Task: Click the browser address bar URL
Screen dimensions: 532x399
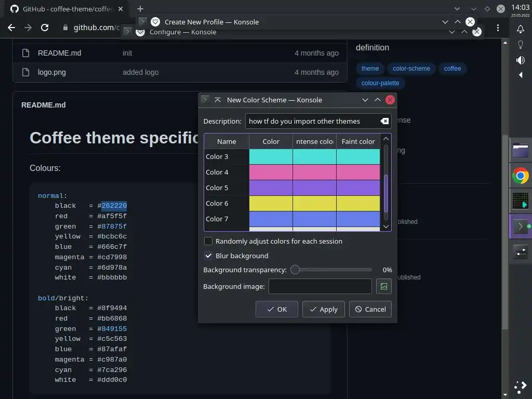Action: click(x=96, y=28)
